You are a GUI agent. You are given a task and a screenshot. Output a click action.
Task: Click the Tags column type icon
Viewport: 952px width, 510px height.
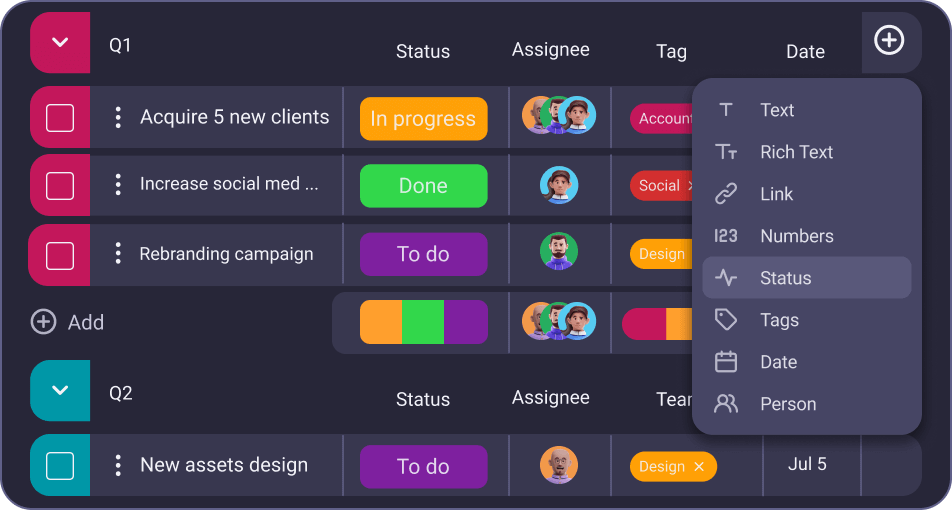pyautogui.click(x=726, y=320)
